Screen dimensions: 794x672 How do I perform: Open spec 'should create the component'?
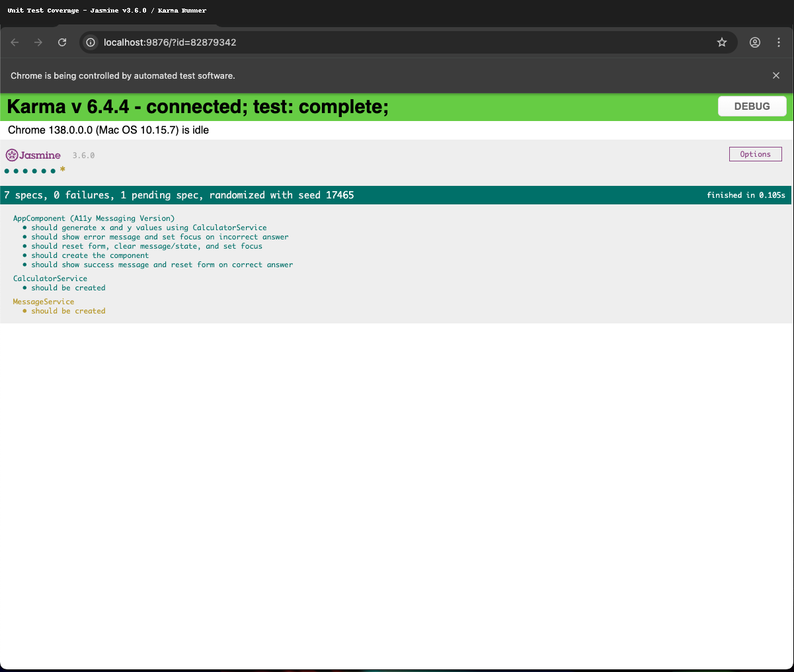[90, 255]
